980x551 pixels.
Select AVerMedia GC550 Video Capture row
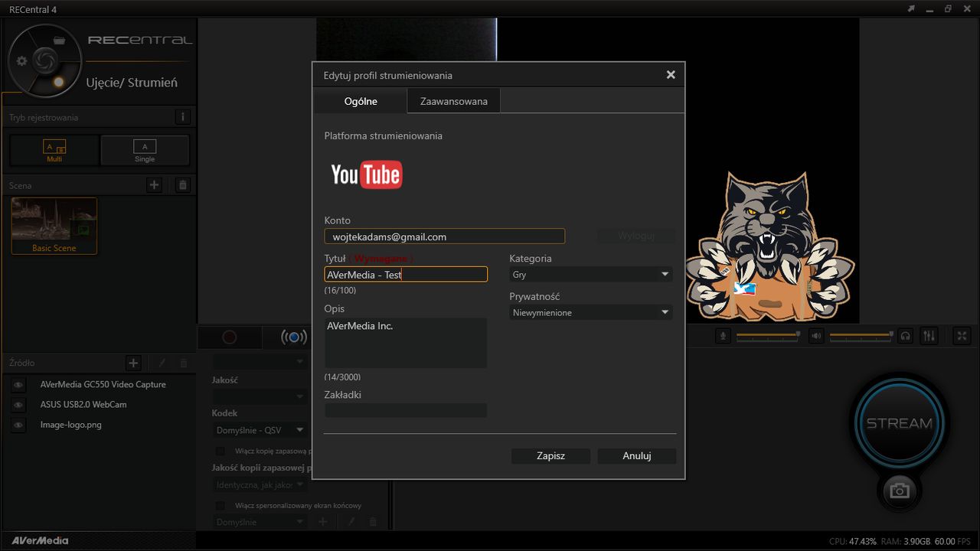click(x=99, y=384)
